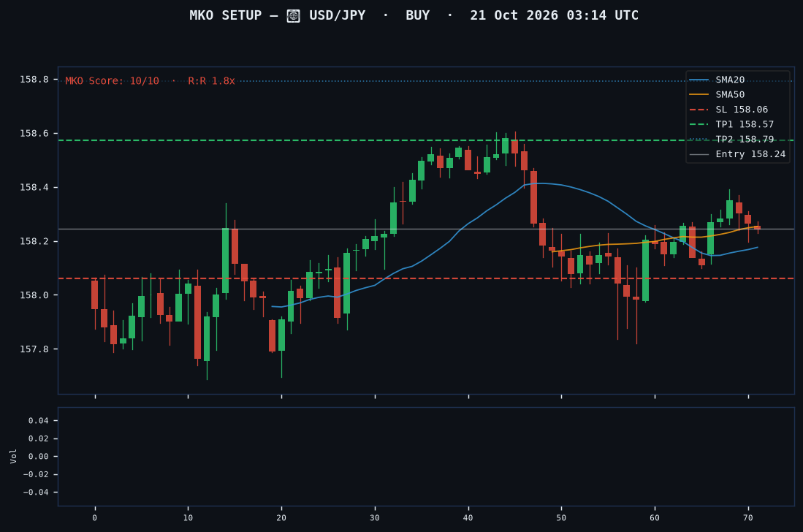Click the BUY label in the title

point(418,15)
